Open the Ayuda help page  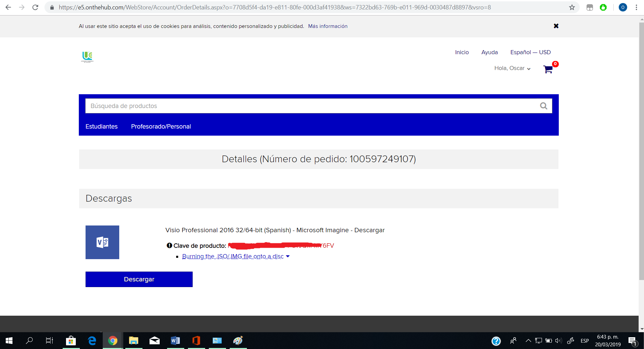pos(489,52)
